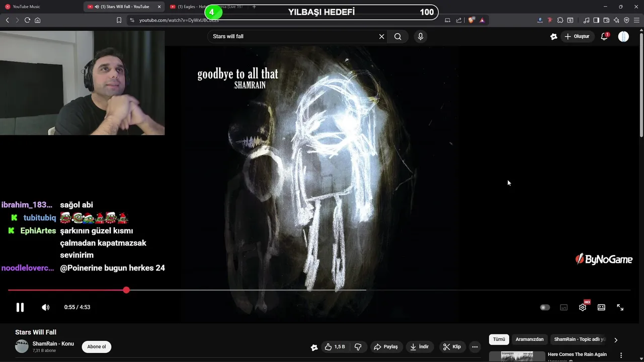Toggle the browser sidebar panel

[596, 20]
